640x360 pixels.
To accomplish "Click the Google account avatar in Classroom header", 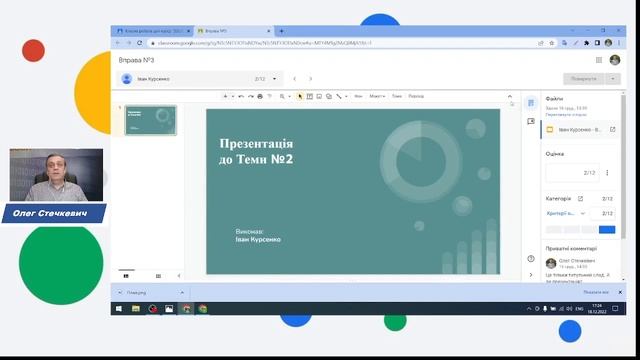I will click(x=615, y=60).
